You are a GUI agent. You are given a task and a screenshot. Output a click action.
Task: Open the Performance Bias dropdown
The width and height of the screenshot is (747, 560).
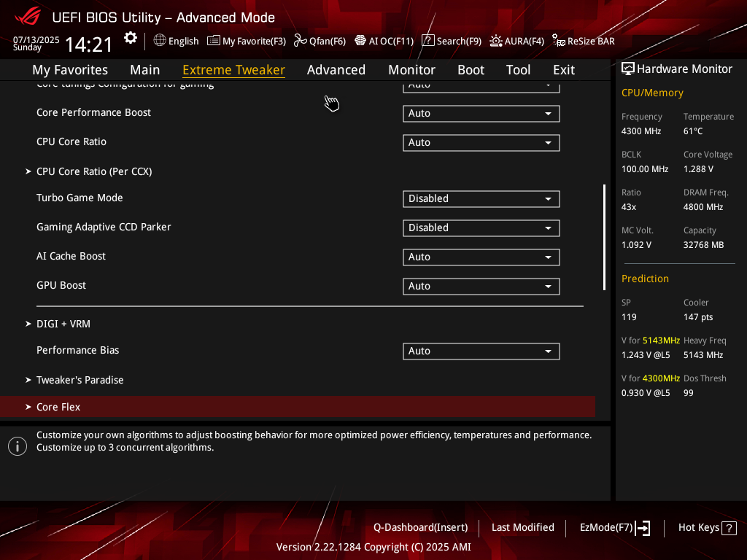coord(481,351)
